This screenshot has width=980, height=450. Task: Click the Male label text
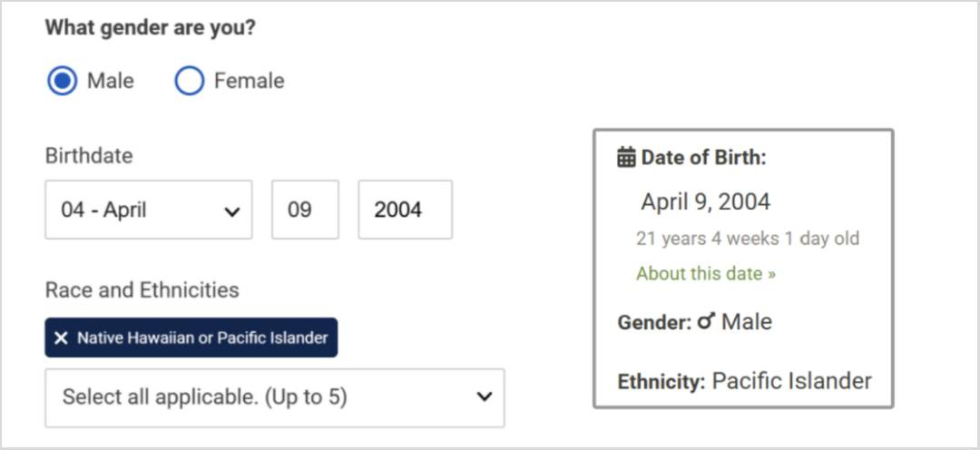click(x=111, y=81)
